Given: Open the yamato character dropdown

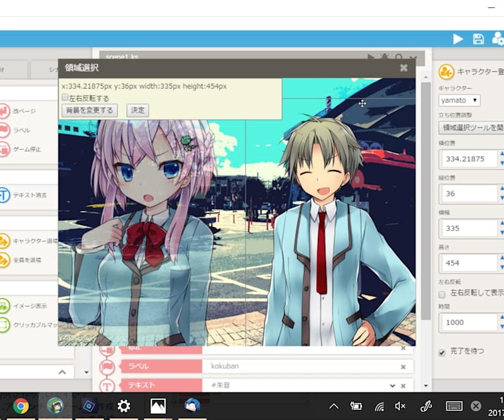Looking at the screenshot, I should (460, 100).
